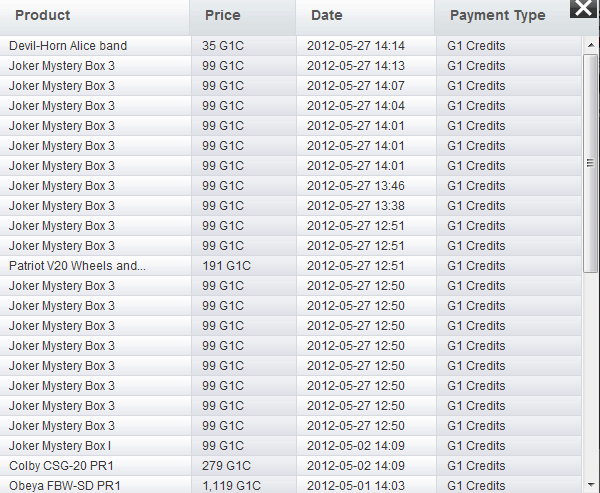The image size is (600, 493).
Task: Click the date 2012-05-27 13:46
Action: (x=356, y=186)
